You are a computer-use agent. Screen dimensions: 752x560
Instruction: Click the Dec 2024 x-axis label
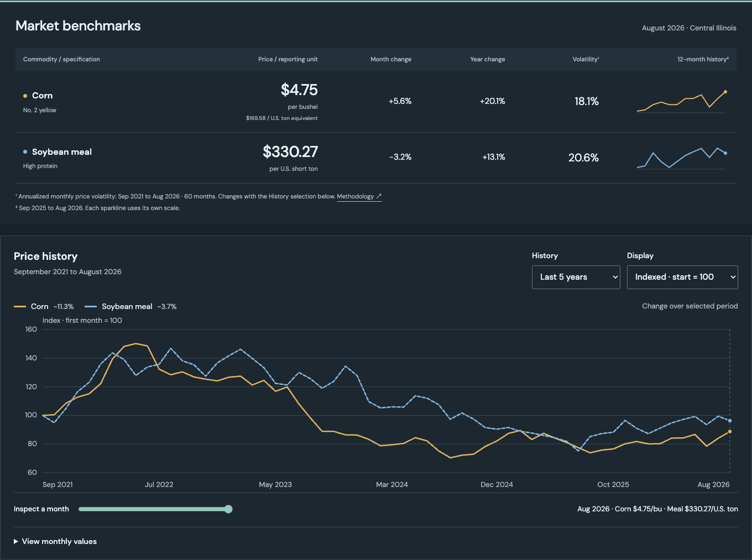click(x=497, y=485)
